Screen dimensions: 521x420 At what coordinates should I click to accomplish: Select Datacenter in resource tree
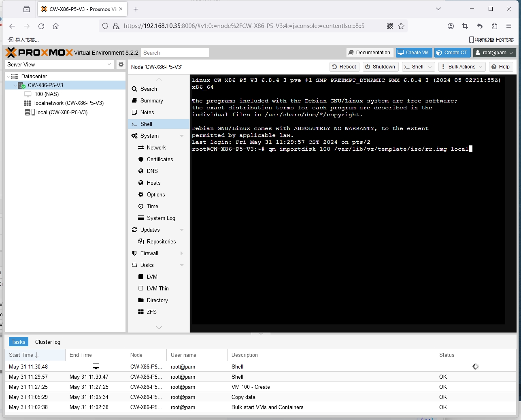pyautogui.click(x=34, y=76)
